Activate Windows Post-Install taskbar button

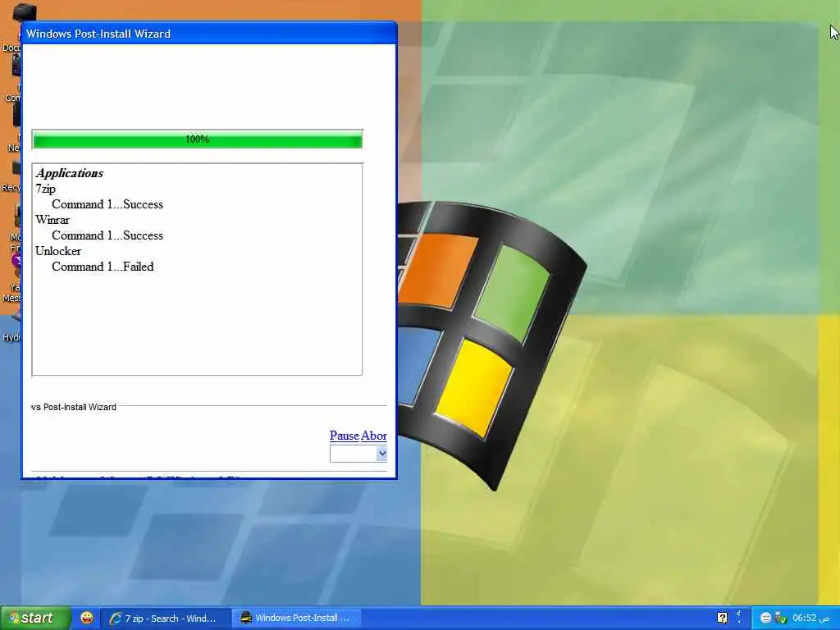tap(298, 619)
